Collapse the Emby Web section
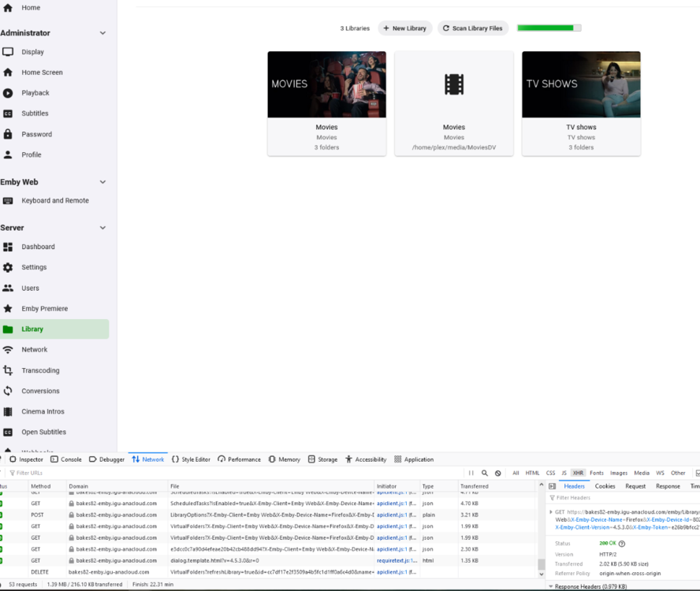Viewport: 700px width, 591px height. 102,182
